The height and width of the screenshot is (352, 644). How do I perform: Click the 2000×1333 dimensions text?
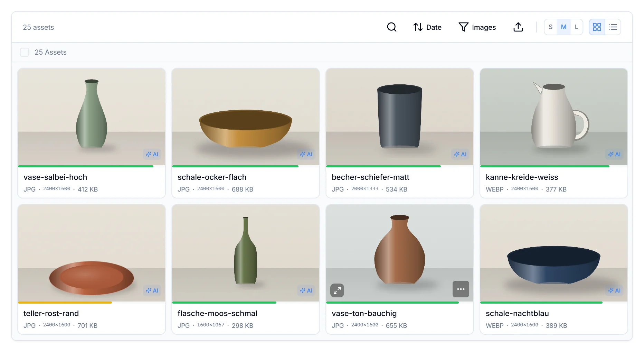point(365,189)
